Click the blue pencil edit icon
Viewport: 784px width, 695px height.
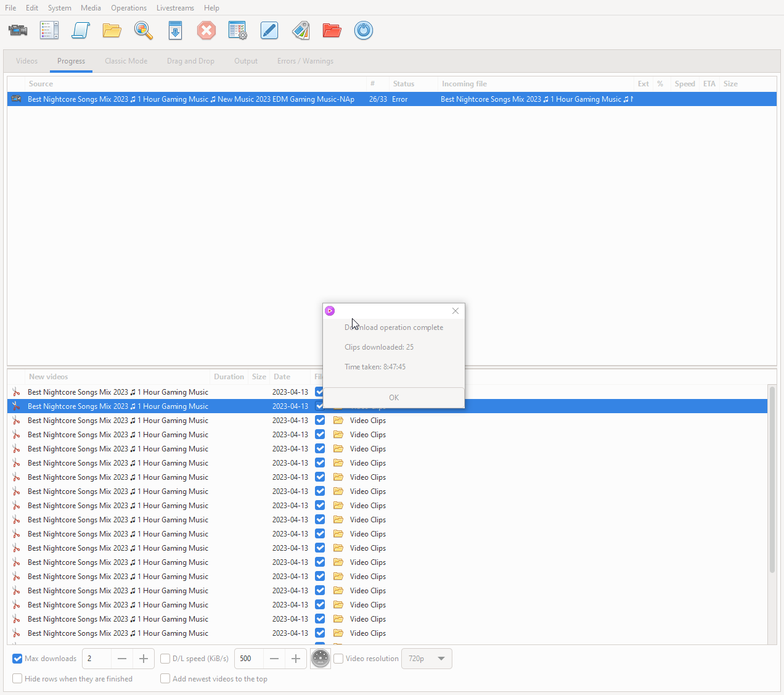click(269, 30)
